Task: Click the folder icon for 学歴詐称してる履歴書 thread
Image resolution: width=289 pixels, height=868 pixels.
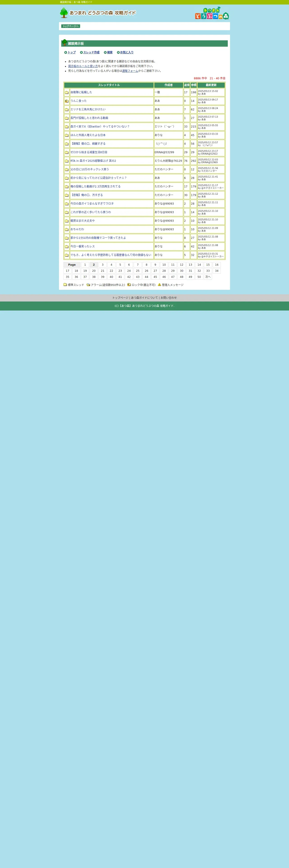Action: tap(67, 255)
